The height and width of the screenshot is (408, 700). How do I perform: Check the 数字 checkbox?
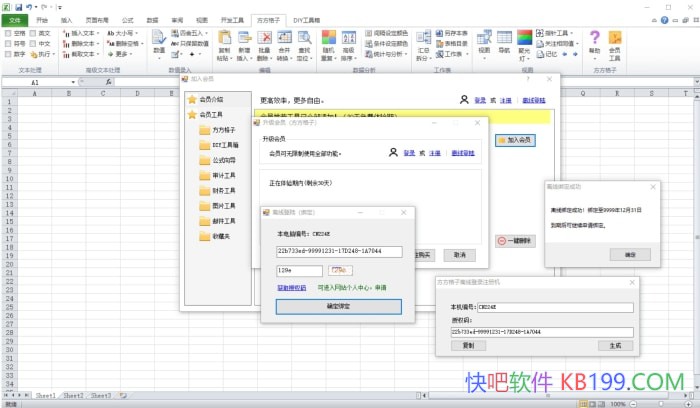10,54
